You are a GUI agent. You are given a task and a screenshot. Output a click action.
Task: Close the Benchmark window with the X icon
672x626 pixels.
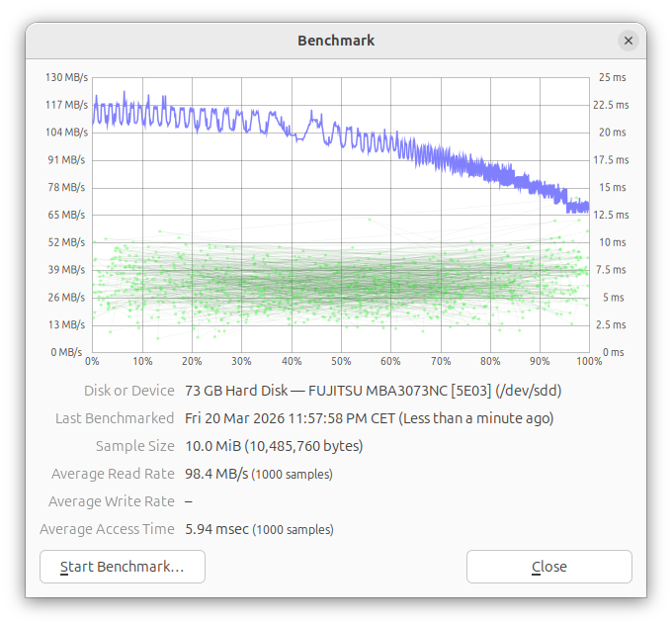click(x=629, y=41)
